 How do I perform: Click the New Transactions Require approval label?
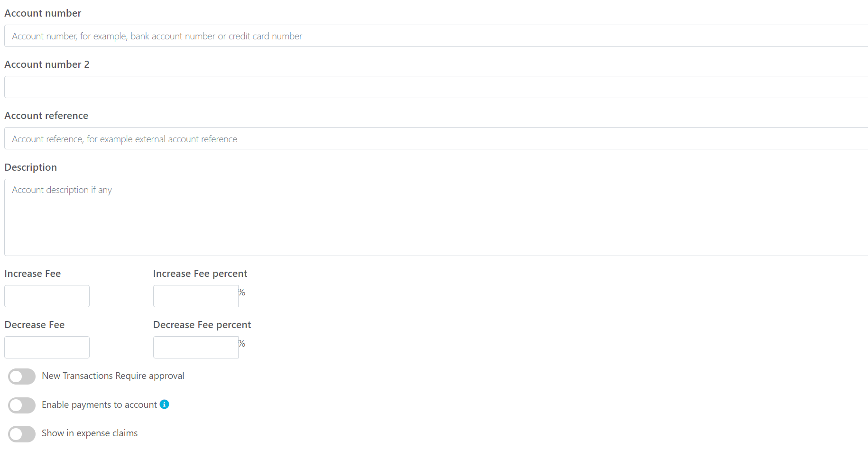click(113, 376)
